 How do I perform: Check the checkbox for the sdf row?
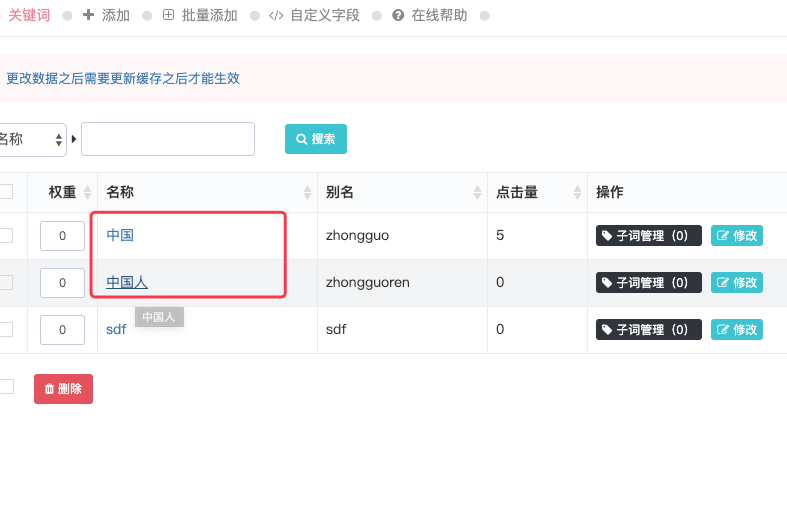pos(6,329)
